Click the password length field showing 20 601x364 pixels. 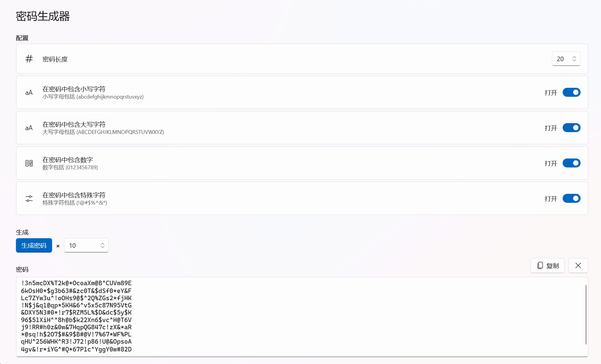pyautogui.click(x=566, y=59)
